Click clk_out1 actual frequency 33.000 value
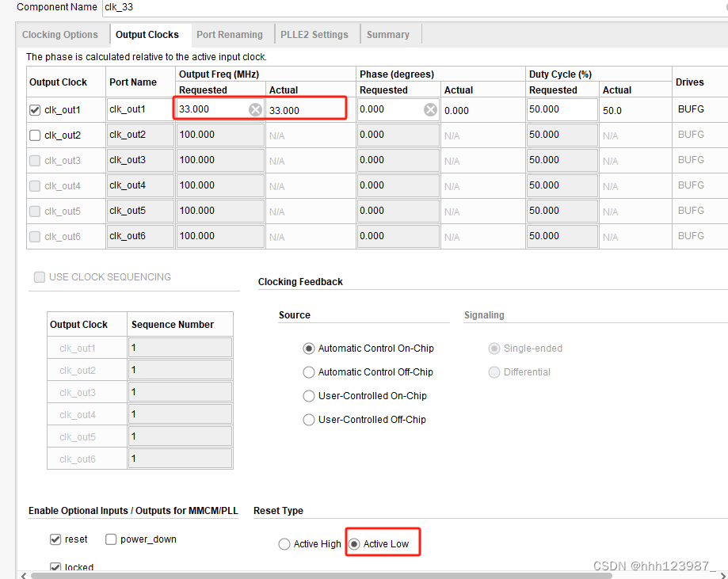Viewport: 728px width, 579px height. (284, 111)
